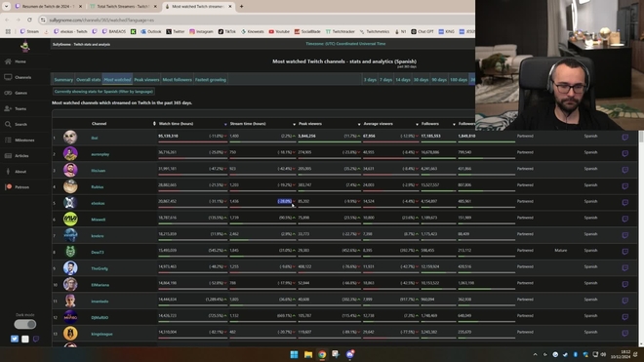Open the Search page in sidebar
Screen dimensions: 644x362
click(x=16, y=124)
